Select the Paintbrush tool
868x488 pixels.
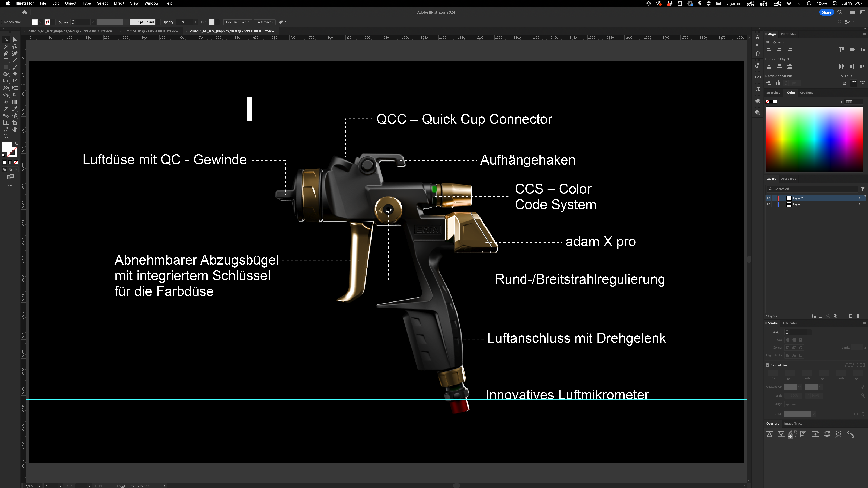point(15,67)
